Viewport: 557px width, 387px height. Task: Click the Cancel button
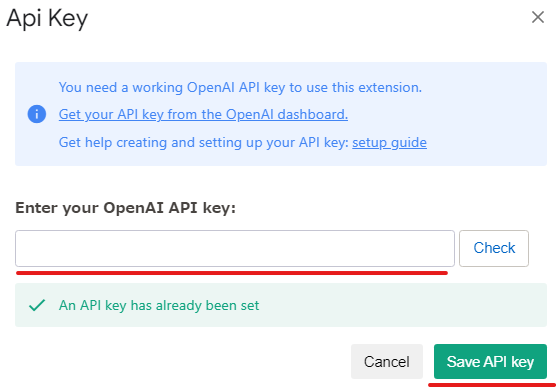[387, 361]
